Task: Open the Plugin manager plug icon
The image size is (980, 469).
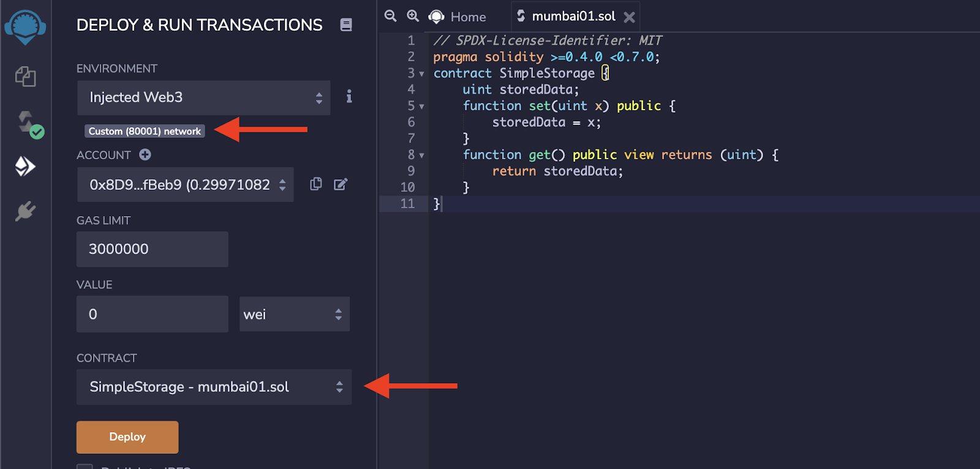Action: [x=25, y=211]
